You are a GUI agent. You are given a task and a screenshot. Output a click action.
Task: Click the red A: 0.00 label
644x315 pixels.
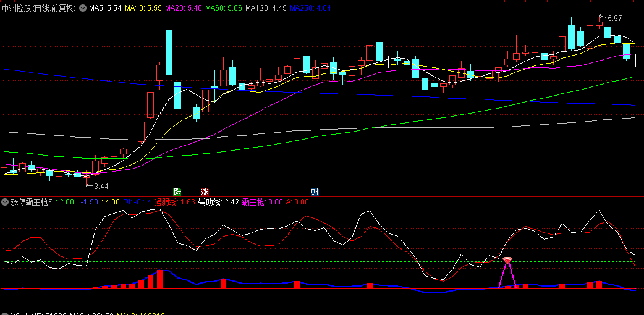click(x=297, y=201)
